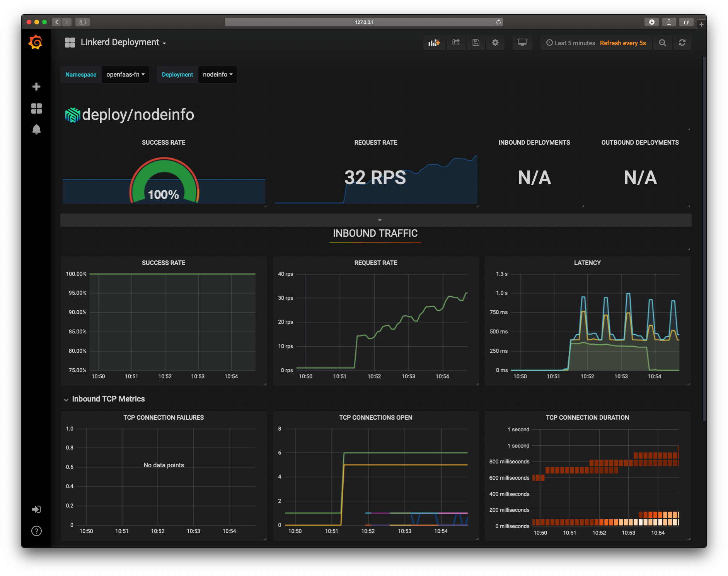Save the dashboard with the floppy icon

pos(476,43)
